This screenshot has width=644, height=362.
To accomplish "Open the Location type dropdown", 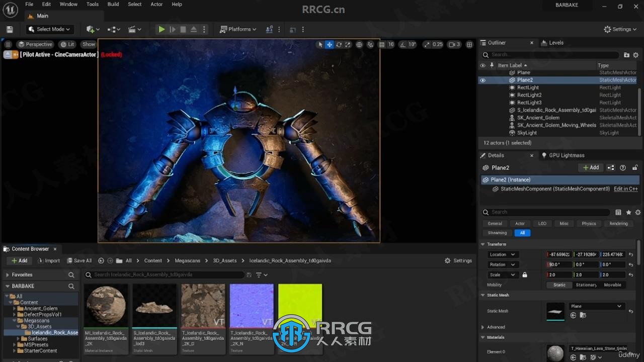I will [x=502, y=254].
